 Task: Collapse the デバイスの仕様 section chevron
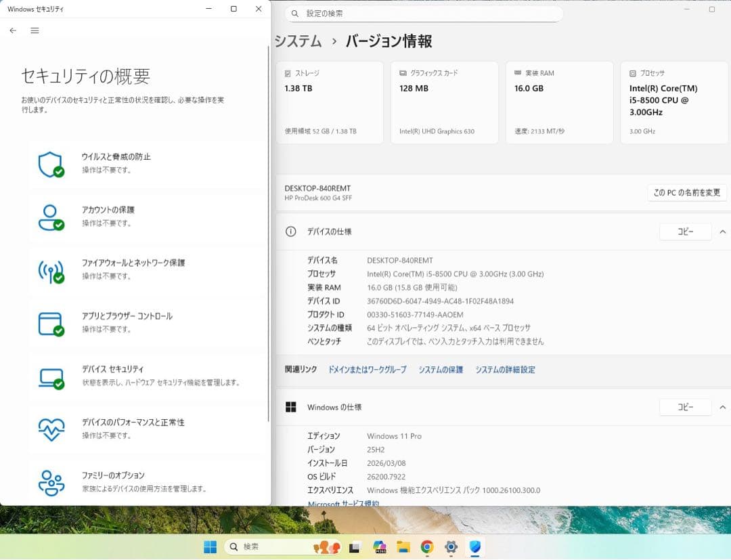pyautogui.click(x=723, y=232)
